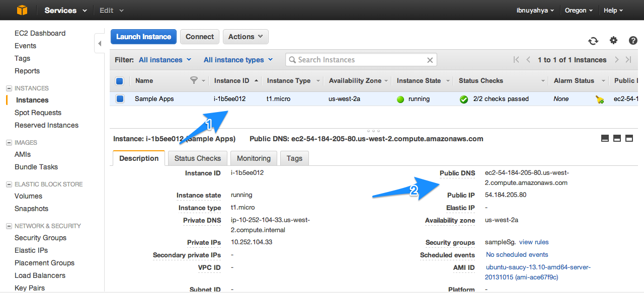This screenshot has height=293, width=644.
Task: Open Load Balancers in sidebar
Action: (40, 275)
